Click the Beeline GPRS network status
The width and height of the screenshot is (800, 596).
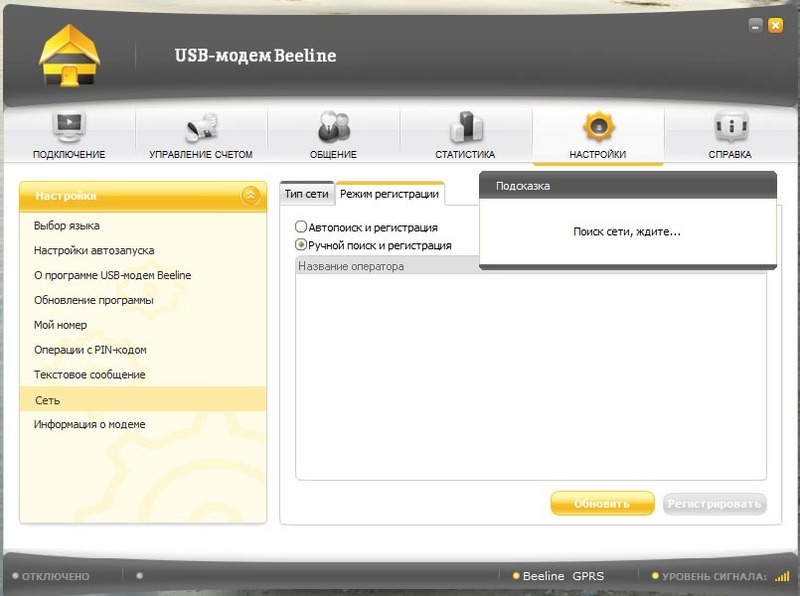point(563,576)
